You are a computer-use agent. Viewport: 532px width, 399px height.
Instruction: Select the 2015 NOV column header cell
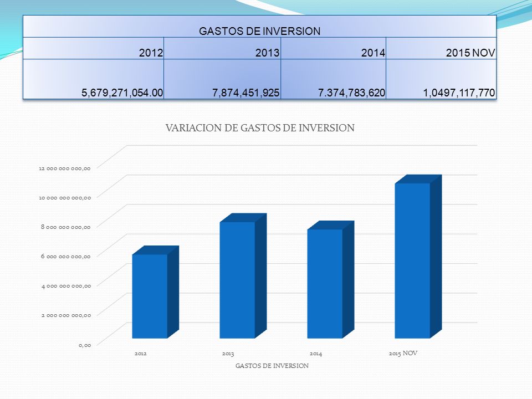coord(441,48)
